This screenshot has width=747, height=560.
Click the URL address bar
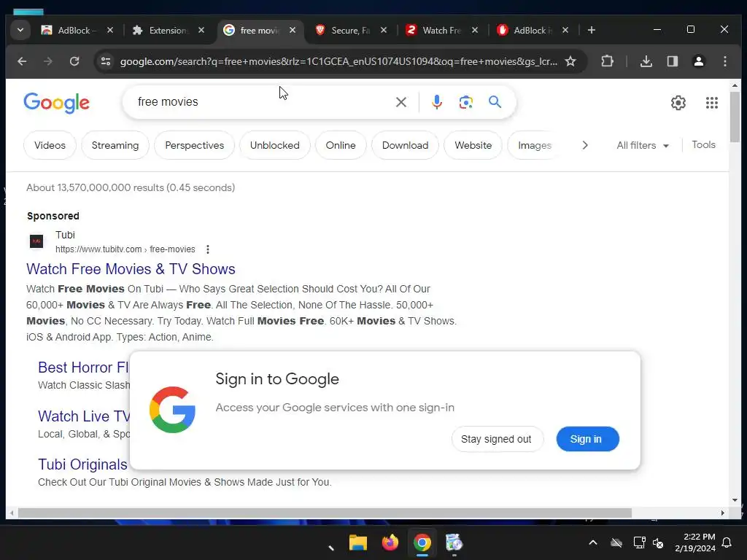[x=338, y=61]
